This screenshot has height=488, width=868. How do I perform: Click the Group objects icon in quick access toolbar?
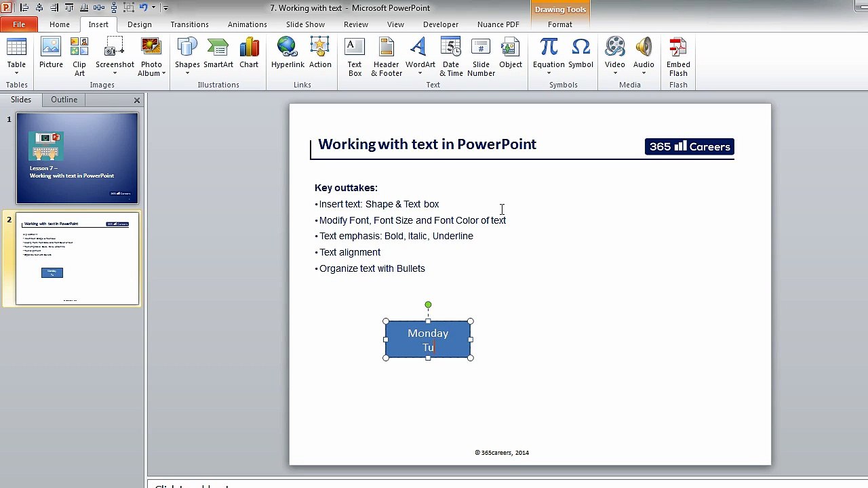[x=129, y=7]
